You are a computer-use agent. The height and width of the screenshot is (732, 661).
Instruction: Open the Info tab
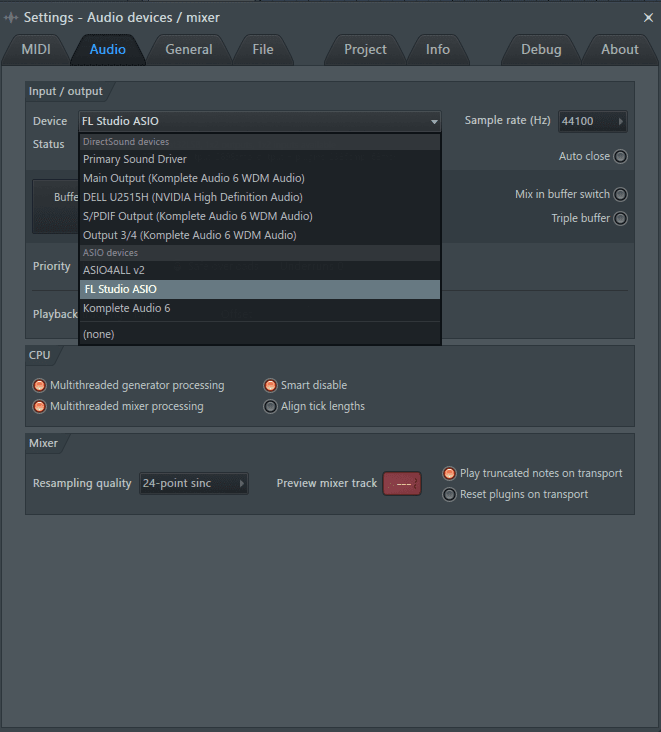[x=437, y=49]
